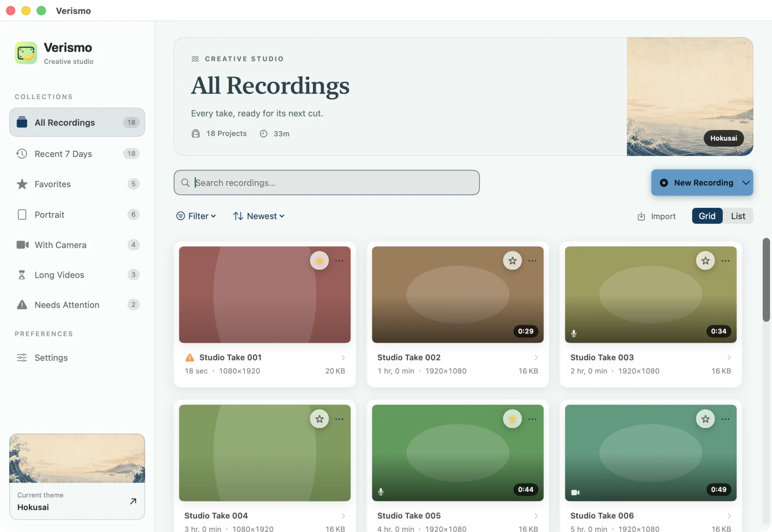Open Studio Take 005 details chevron
Screen dimensions: 772x532
(536, 516)
